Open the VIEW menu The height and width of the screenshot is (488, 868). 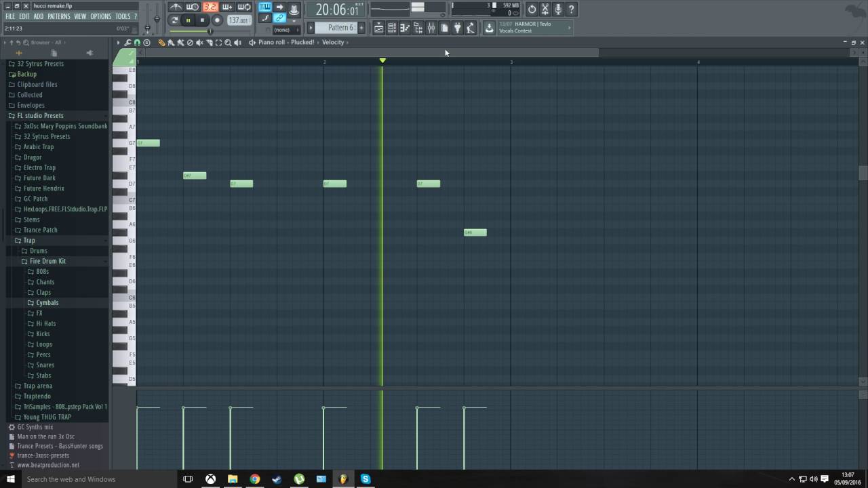[x=80, y=16]
